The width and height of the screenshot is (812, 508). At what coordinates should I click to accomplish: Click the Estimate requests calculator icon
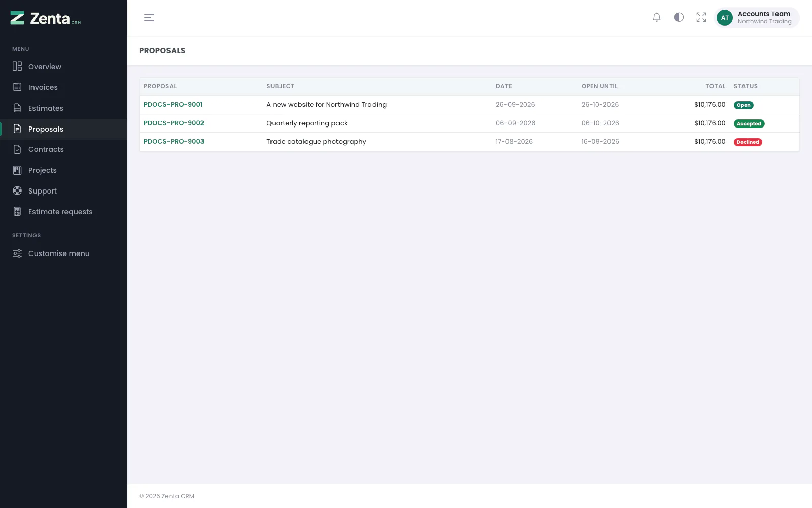click(17, 212)
